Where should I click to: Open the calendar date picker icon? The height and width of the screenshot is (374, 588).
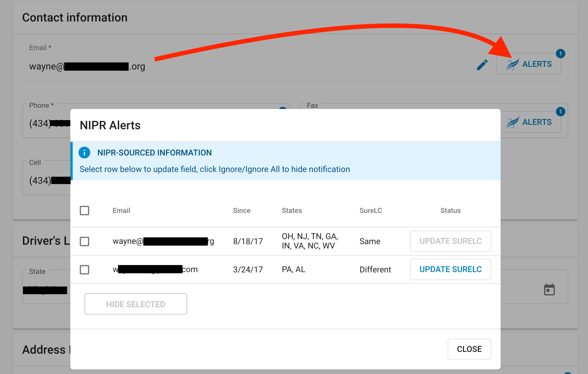[x=549, y=290]
